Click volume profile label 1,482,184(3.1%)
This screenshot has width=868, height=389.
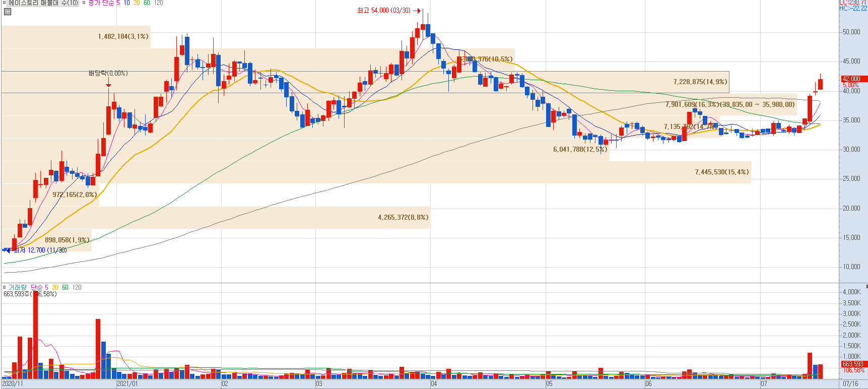(123, 36)
